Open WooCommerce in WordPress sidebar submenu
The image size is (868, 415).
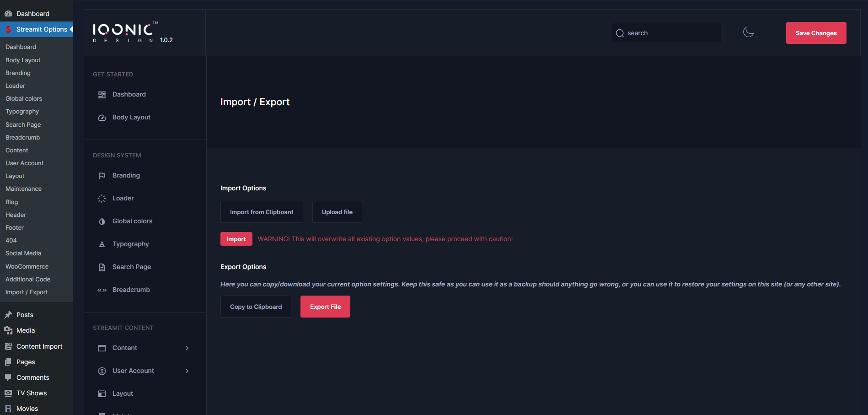27,266
